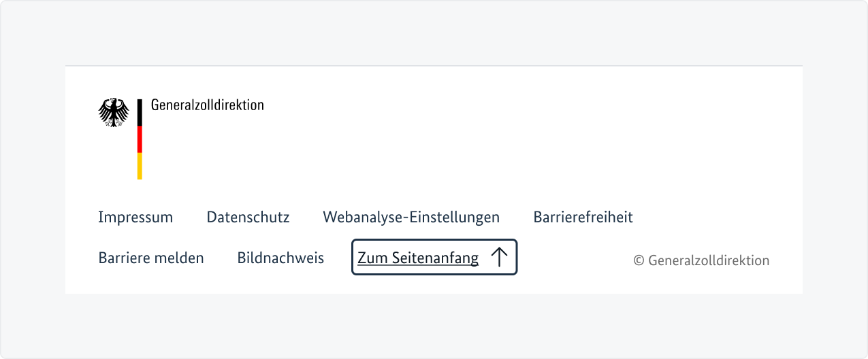
Task: Click the federal eagle emblem
Action: tap(114, 113)
